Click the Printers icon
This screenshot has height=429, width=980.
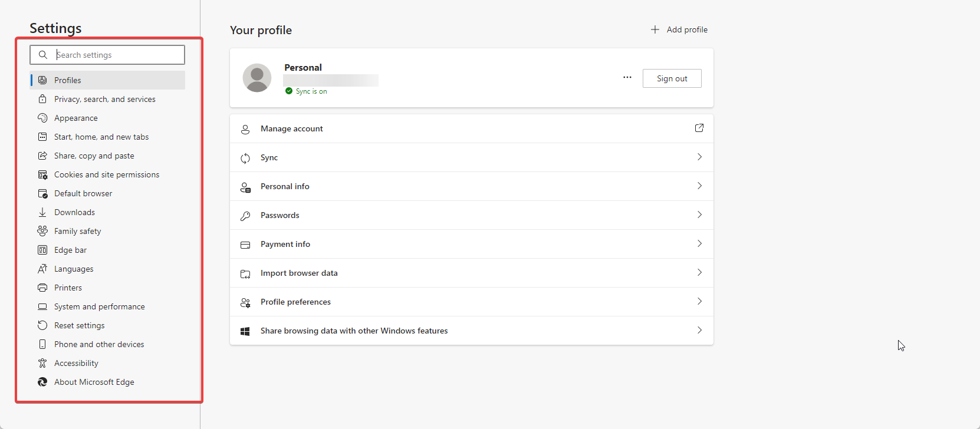(x=42, y=288)
